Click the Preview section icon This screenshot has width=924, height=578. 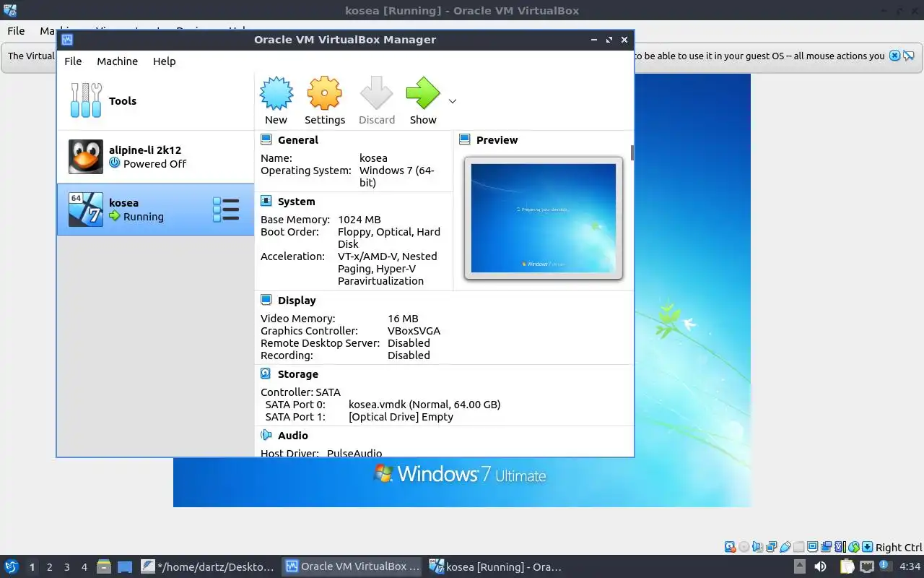point(464,139)
